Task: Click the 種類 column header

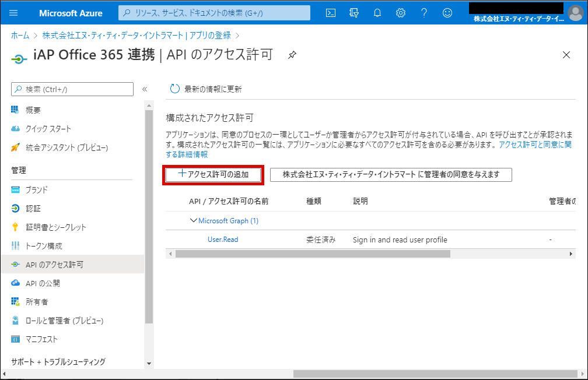Action: click(313, 201)
